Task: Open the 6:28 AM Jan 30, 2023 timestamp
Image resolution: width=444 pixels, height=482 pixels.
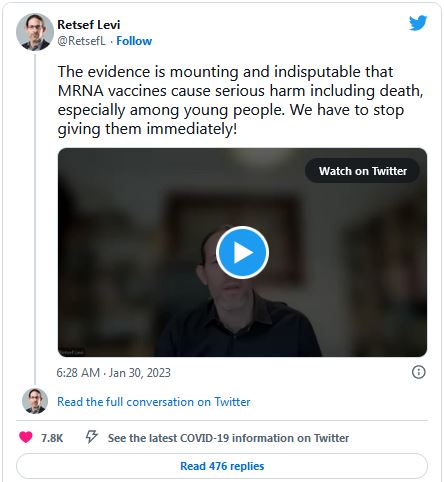Action: (x=113, y=373)
